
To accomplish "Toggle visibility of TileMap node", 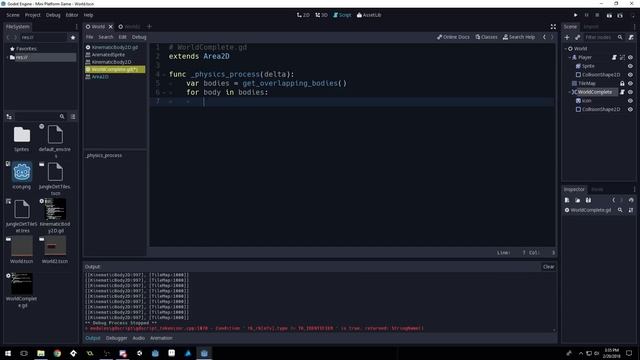I will [631, 83].
